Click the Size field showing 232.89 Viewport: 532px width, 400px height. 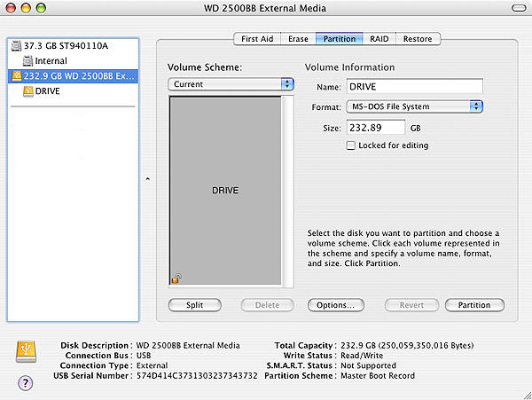(376, 128)
